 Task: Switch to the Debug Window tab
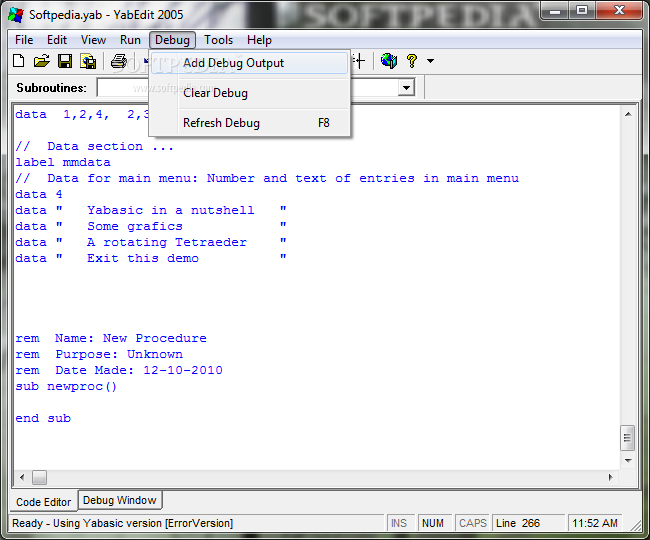coord(120,500)
